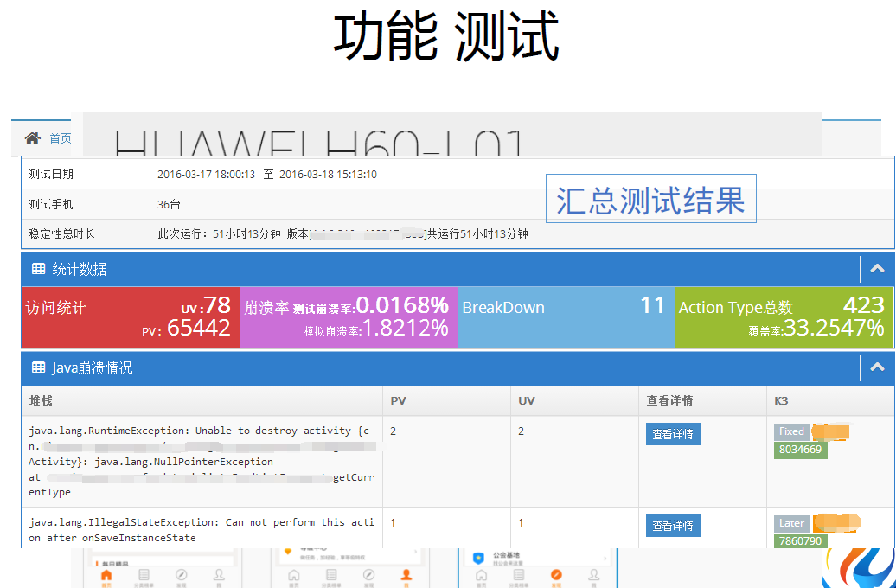Tap the 分类榜单 list icon in the 公会基地 phone

519,575
